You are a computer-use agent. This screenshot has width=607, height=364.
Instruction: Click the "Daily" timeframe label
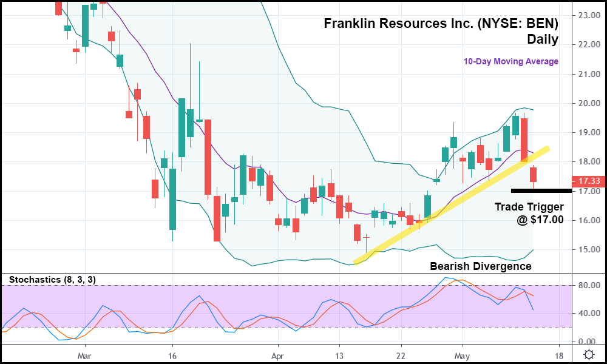tap(543, 39)
